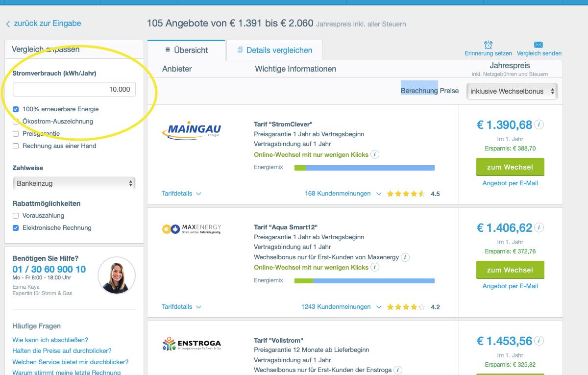588x375 pixels.
Task: Click zum Wechsel for the Maxenergy offer
Action: click(510, 270)
